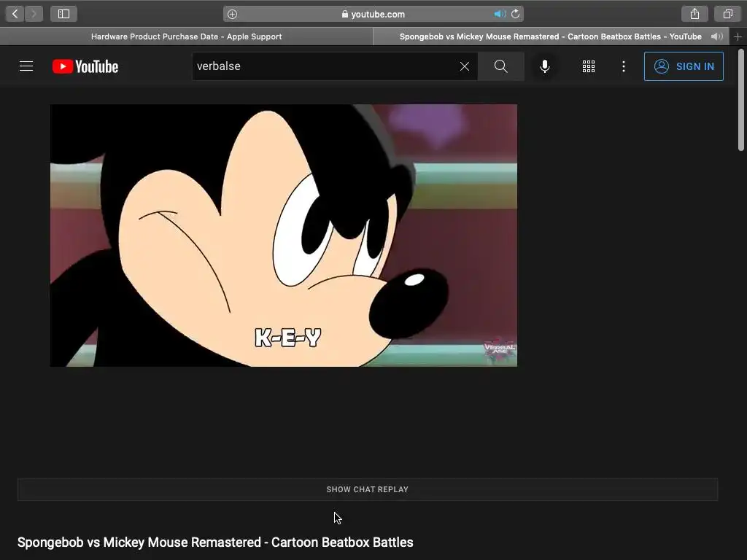Viewport: 747px width, 560px height.
Task: Open the YouTube hamburger guide menu
Action: (x=26, y=66)
